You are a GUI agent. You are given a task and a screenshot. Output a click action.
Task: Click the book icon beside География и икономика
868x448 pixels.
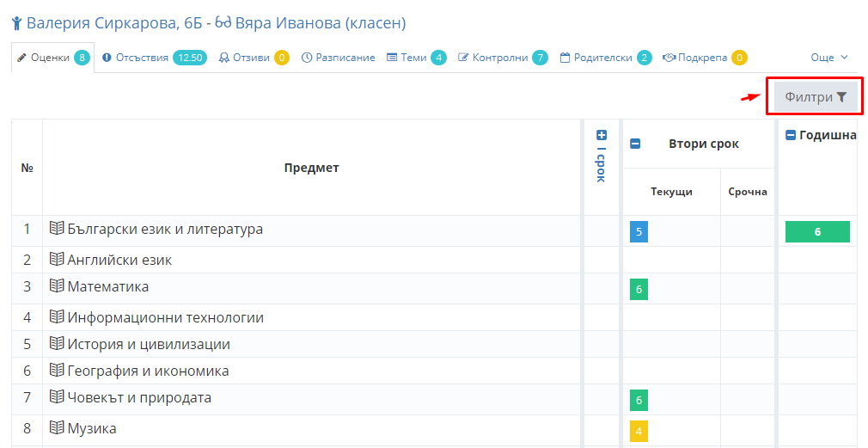coord(57,370)
